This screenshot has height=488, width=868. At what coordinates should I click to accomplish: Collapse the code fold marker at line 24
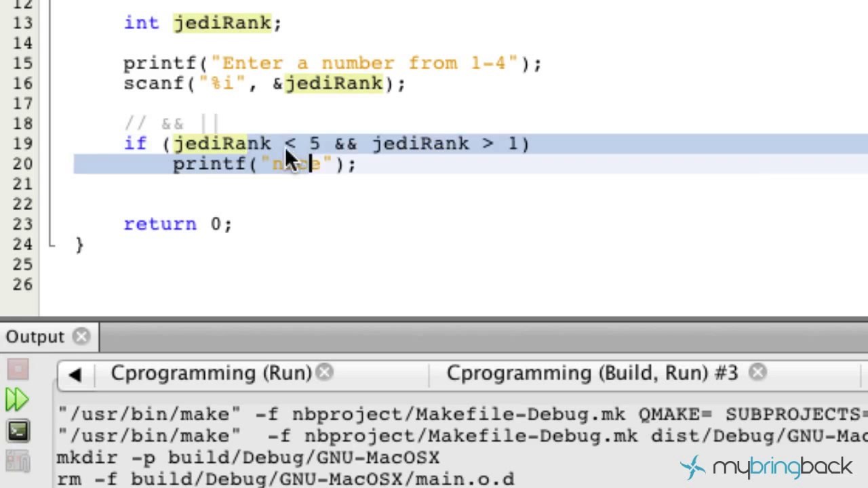pyautogui.click(x=50, y=245)
